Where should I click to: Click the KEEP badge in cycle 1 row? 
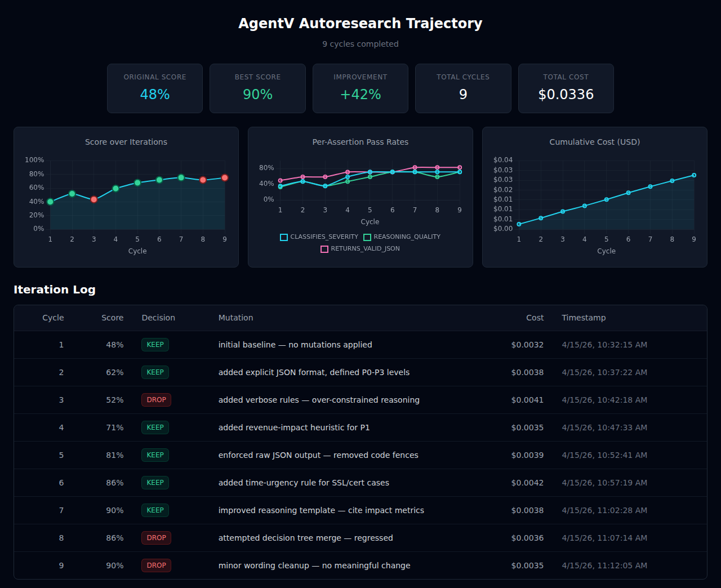155,345
